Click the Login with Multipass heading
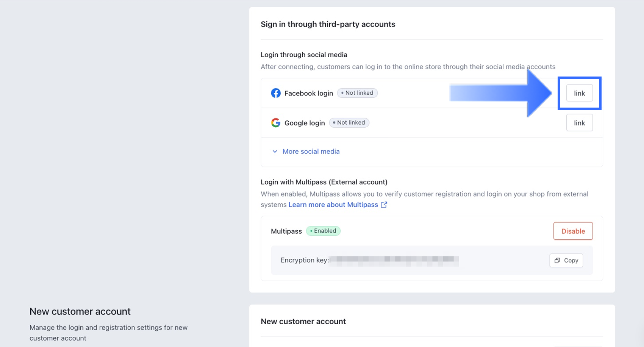This screenshot has height=347, width=644. click(324, 182)
